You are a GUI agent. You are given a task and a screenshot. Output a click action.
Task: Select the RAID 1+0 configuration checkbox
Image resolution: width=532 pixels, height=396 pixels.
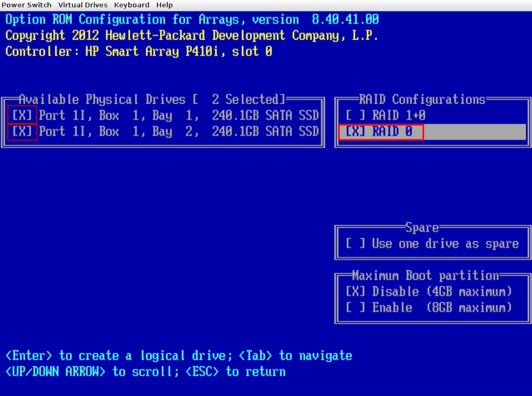coord(356,116)
